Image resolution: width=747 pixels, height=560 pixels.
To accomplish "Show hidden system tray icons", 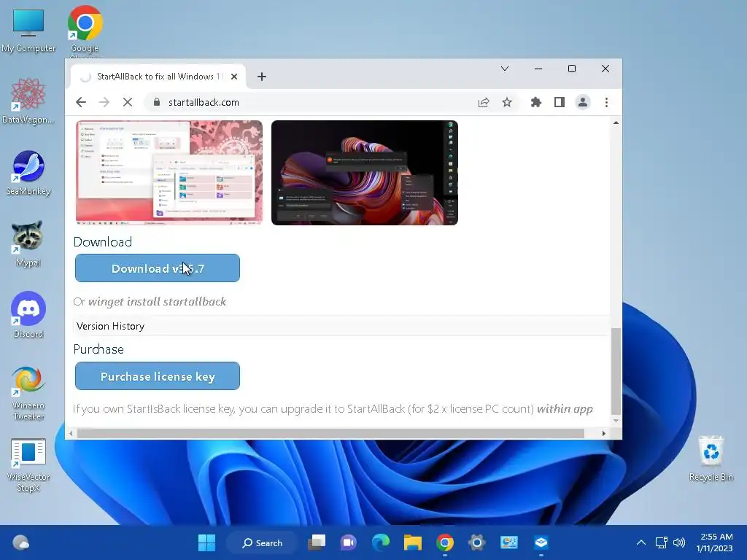I will (641, 542).
